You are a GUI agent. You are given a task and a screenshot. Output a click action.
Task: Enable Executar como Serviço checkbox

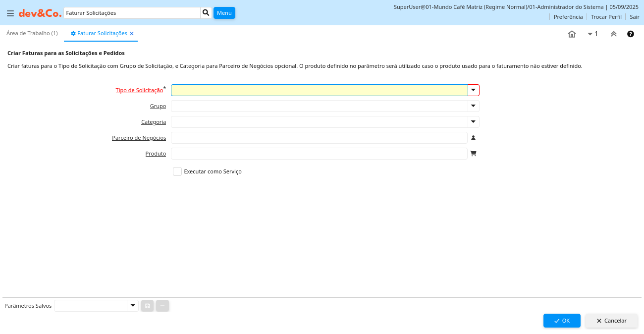coord(177,171)
